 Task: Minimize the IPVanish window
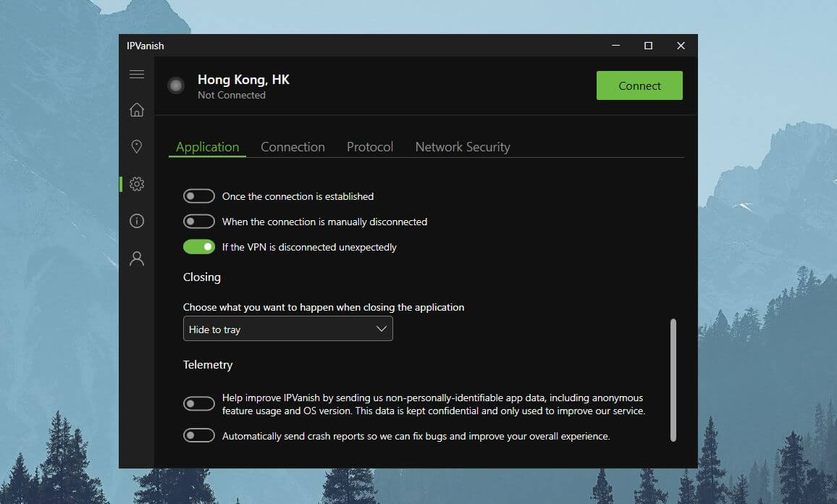[x=616, y=46]
